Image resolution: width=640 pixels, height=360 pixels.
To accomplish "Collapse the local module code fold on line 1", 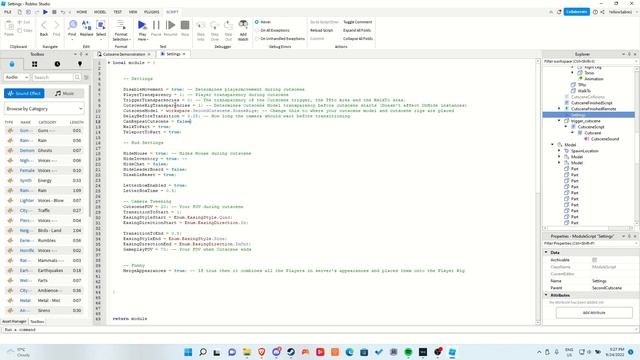I will (109, 63).
